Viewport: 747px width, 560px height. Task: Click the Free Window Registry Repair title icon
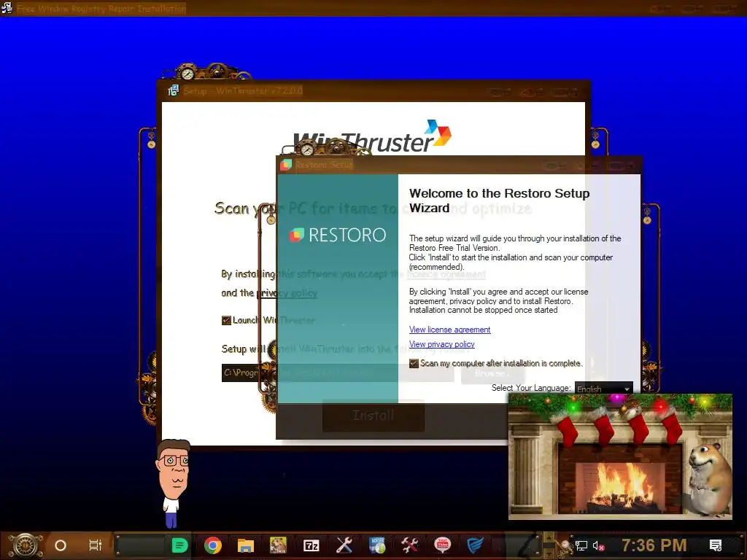(7, 8)
